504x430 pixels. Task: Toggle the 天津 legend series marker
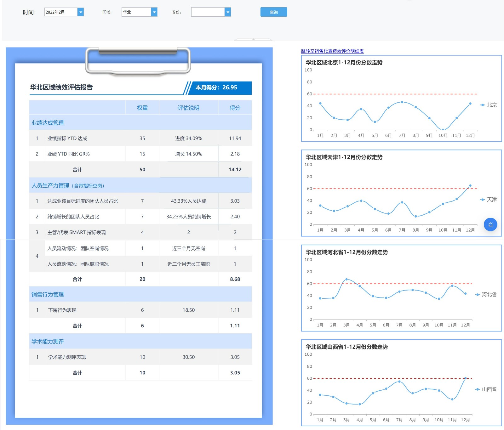click(483, 200)
